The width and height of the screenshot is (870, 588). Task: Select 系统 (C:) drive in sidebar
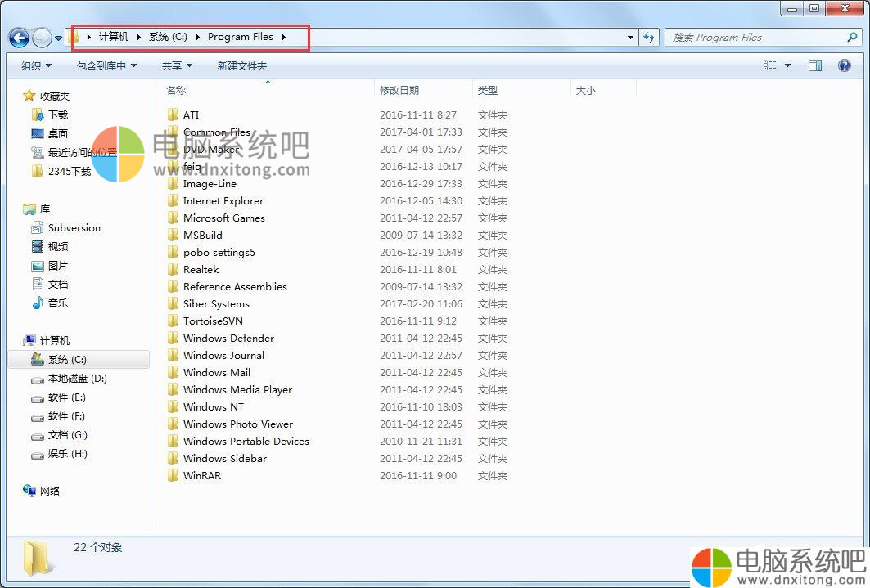(x=79, y=360)
